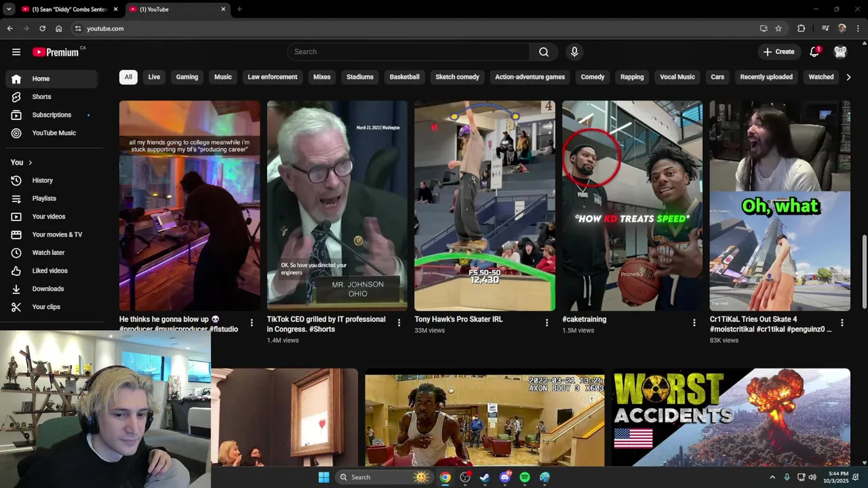Image resolution: width=868 pixels, height=488 pixels.
Task: Play the Tony Hawk's Pro Skater IRL short
Action: 485,205
